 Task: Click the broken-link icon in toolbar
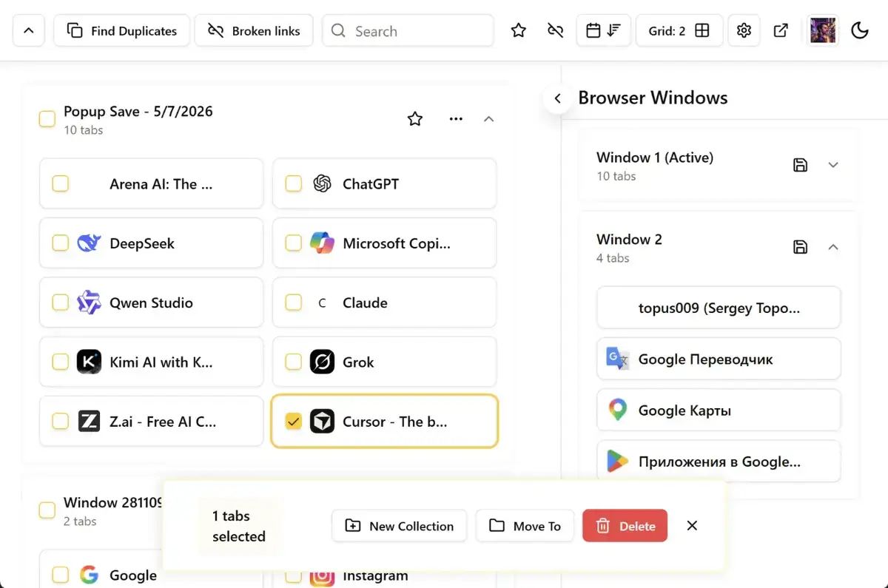(555, 31)
